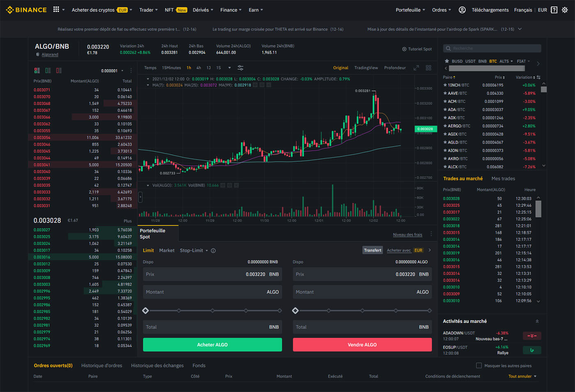Toggle the MA indicator line collapse arrow
Image resolution: width=575 pixels, height=392 pixels.
click(x=148, y=85)
